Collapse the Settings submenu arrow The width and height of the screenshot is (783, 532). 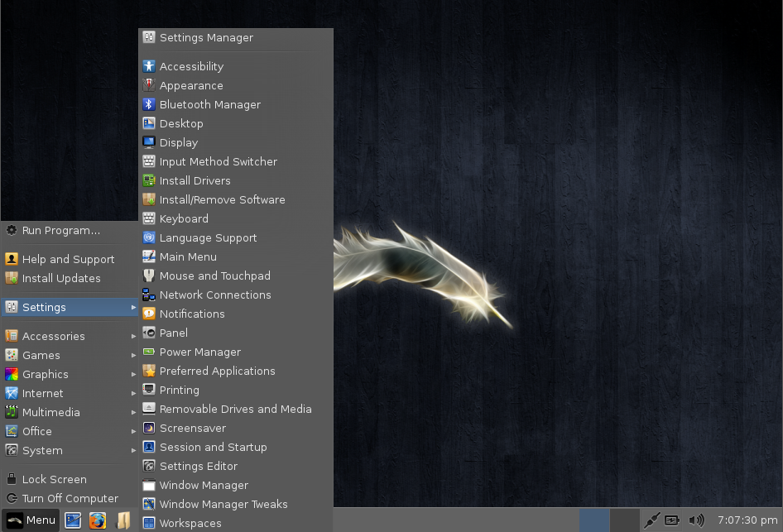pyautogui.click(x=133, y=308)
